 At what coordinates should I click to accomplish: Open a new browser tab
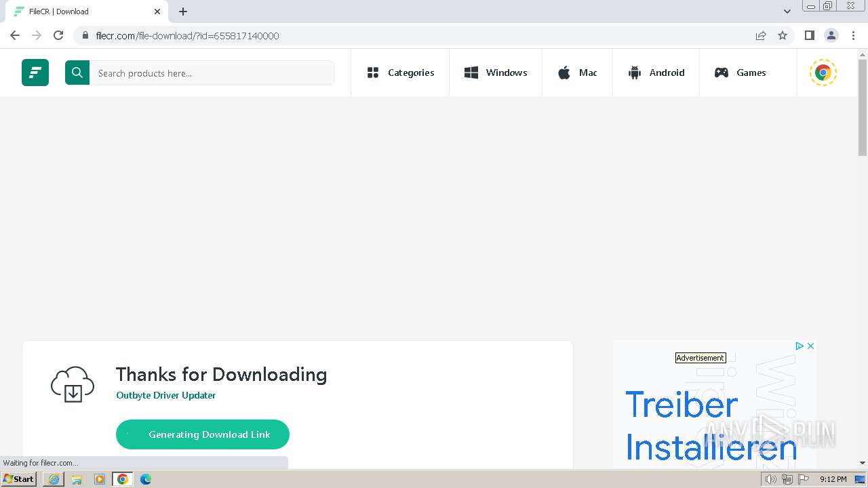pyautogui.click(x=183, y=12)
